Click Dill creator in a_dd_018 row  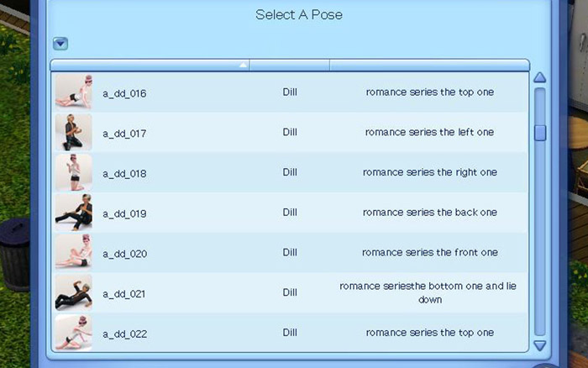[290, 172]
